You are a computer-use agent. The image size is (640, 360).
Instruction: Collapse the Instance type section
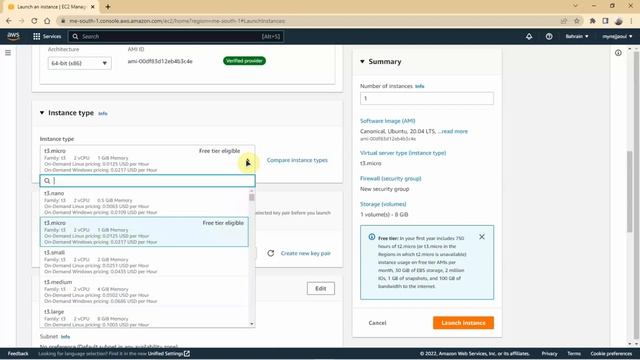pos(42,113)
